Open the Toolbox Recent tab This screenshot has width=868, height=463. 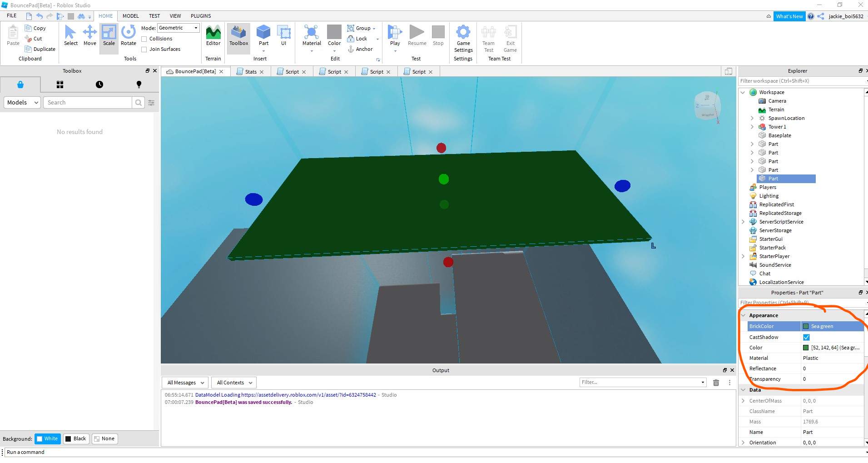(x=99, y=85)
